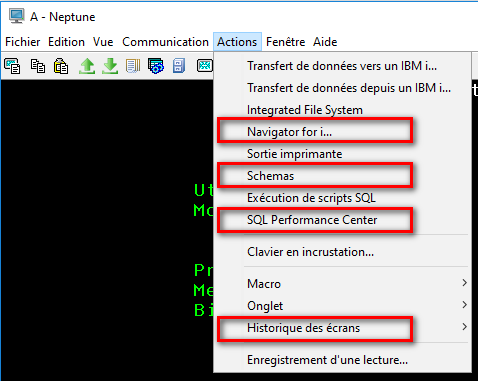Open SQL Performance Center
The height and width of the screenshot is (381, 478).
[x=342, y=220]
